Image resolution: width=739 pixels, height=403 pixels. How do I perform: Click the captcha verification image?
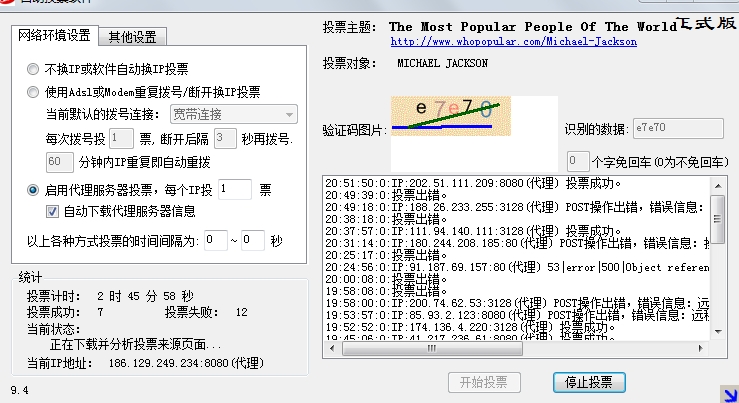click(x=451, y=116)
